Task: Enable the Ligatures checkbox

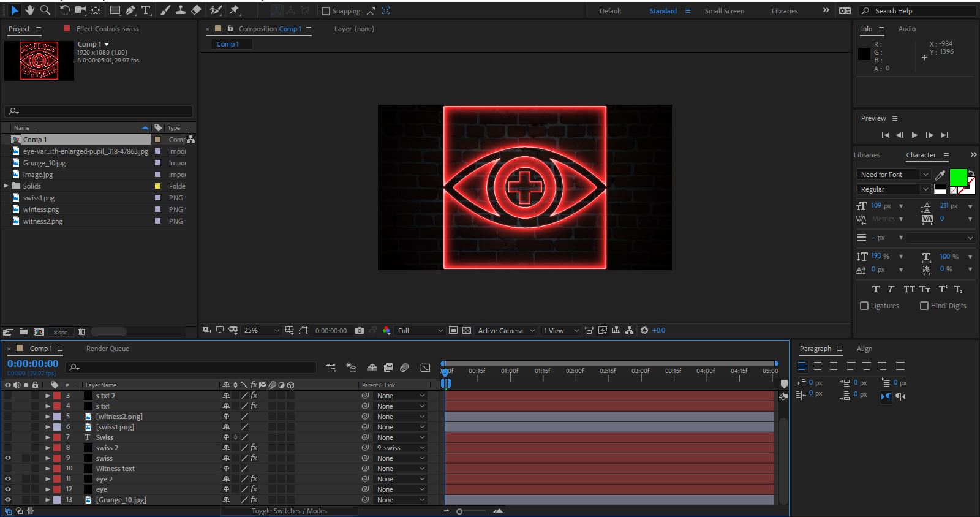Action: (864, 306)
